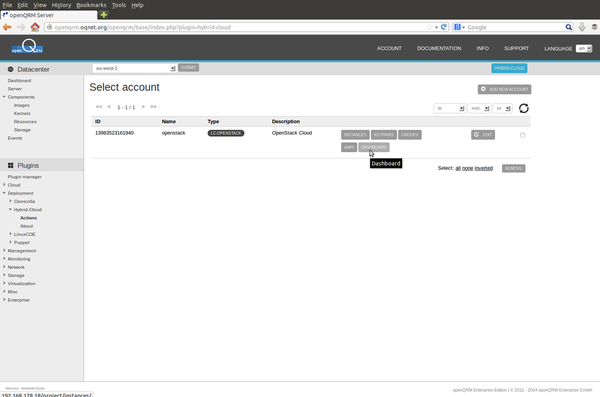The height and width of the screenshot is (397, 600).
Task: Click the Google search magnifier icon
Action: [569, 27]
